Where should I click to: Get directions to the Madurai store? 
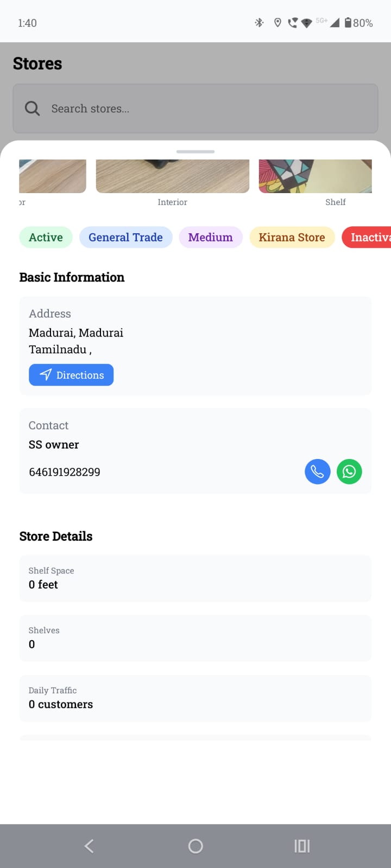[x=71, y=374]
